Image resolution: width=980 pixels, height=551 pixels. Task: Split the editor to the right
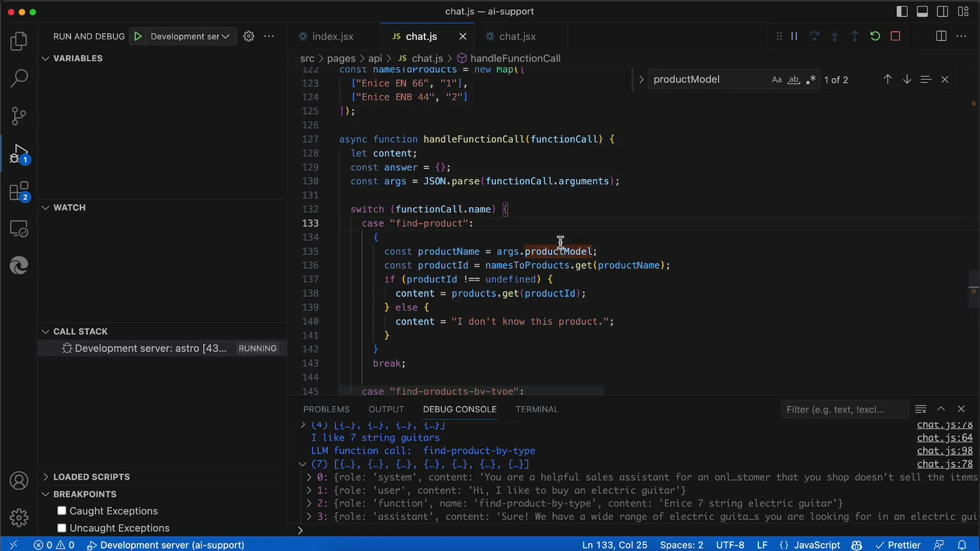tap(941, 36)
